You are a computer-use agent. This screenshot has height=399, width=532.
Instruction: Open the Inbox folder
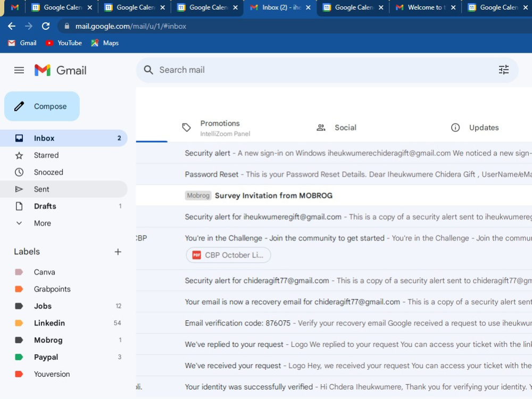pyautogui.click(x=64, y=138)
